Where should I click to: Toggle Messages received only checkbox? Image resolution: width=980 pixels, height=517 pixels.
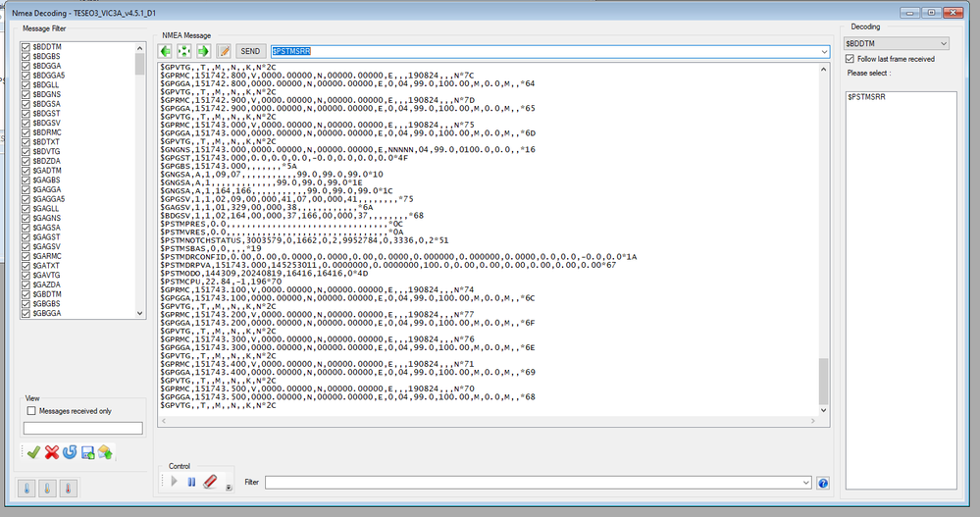click(x=31, y=411)
